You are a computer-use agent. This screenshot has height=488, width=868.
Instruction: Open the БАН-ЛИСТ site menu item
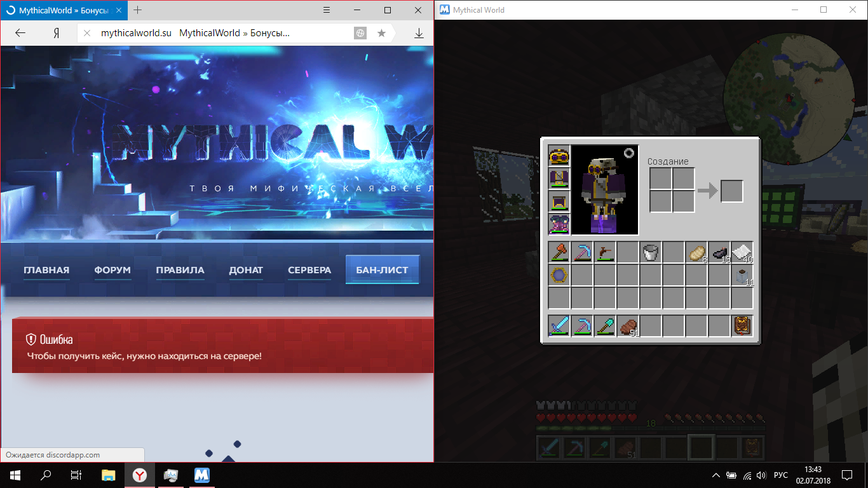[383, 270]
